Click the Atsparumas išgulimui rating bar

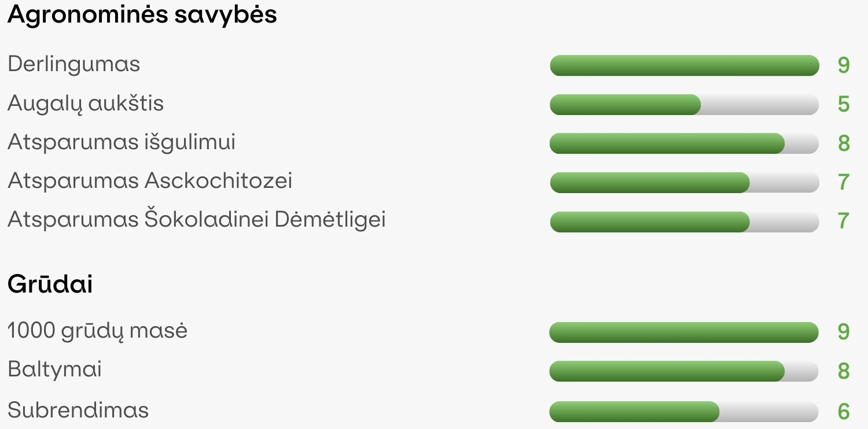tap(684, 143)
